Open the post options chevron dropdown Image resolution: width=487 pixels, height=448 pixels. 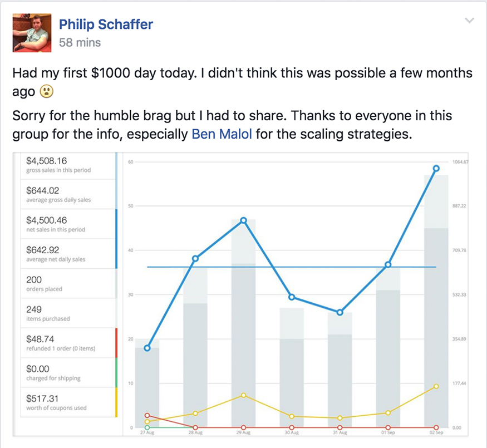(x=469, y=21)
